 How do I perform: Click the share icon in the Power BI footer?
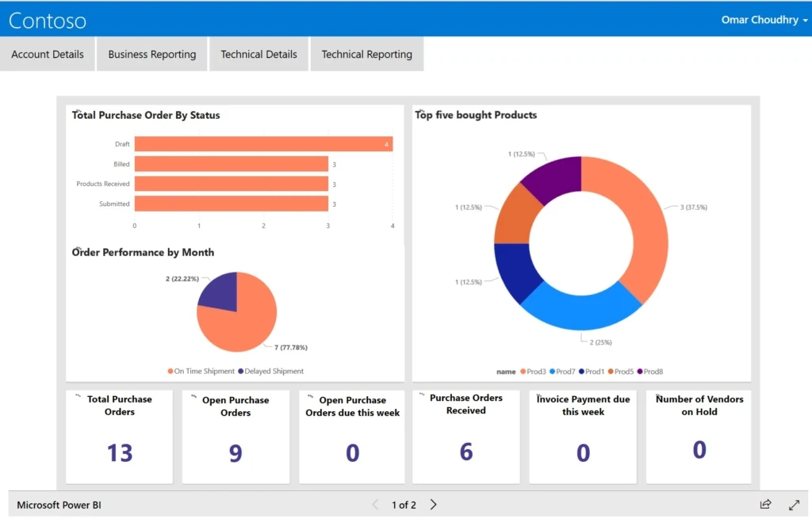coord(765,505)
